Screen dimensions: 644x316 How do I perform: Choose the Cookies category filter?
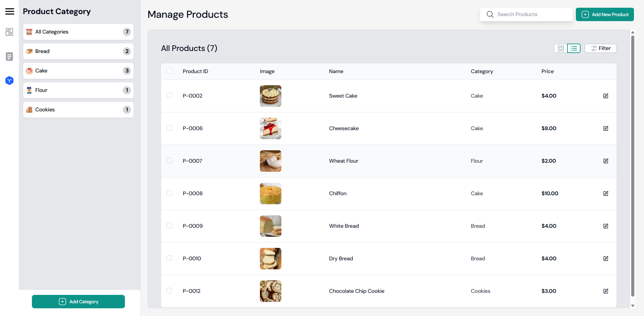pyautogui.click(x=78, y=109)
